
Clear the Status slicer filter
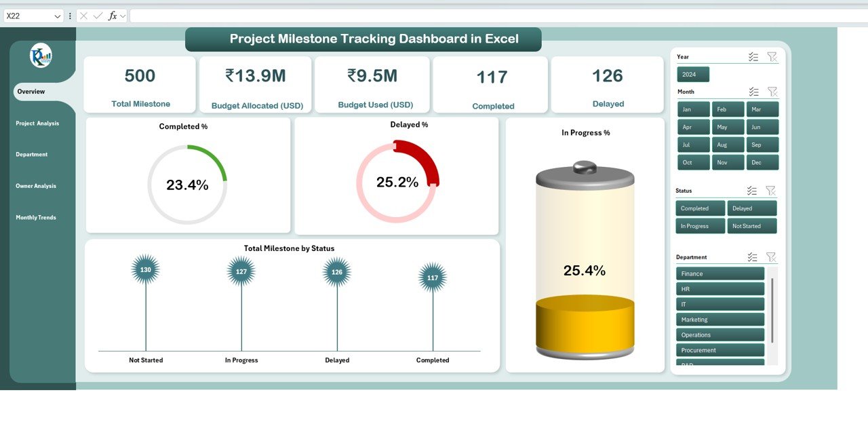pos(770,191)
